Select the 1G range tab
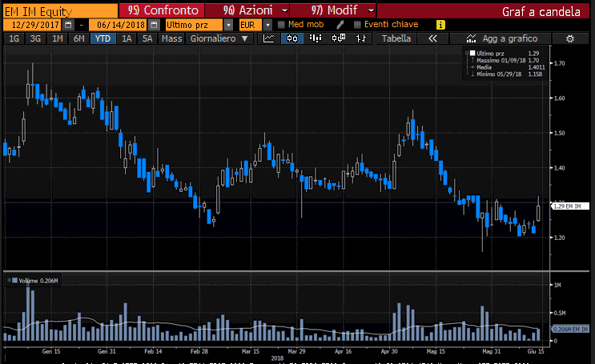595x364 pixels. 14,38
